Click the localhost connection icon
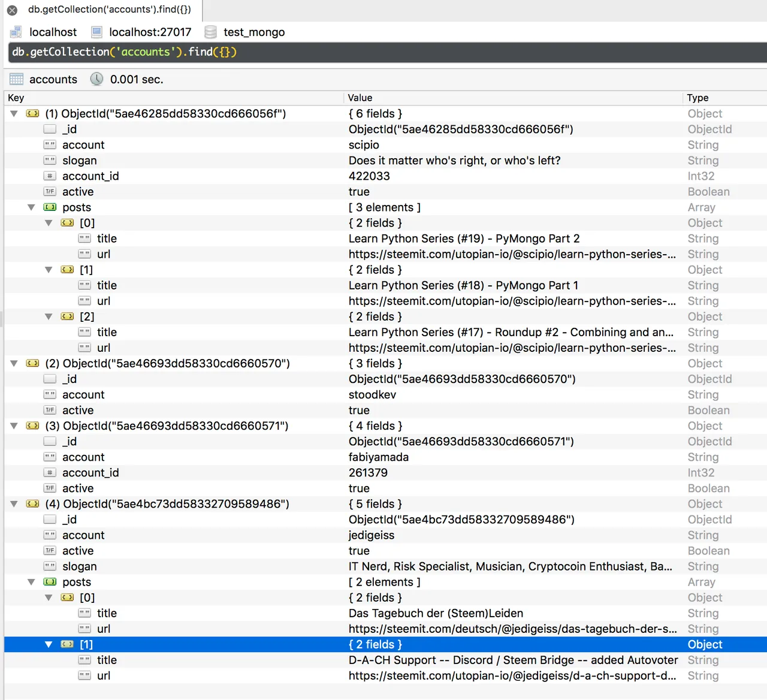This screenshot has height=700, width=767. click(x=16, y=32)
